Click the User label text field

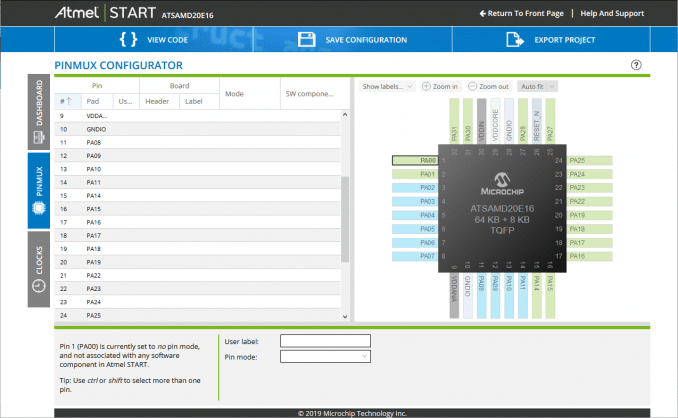coord(325,340)
